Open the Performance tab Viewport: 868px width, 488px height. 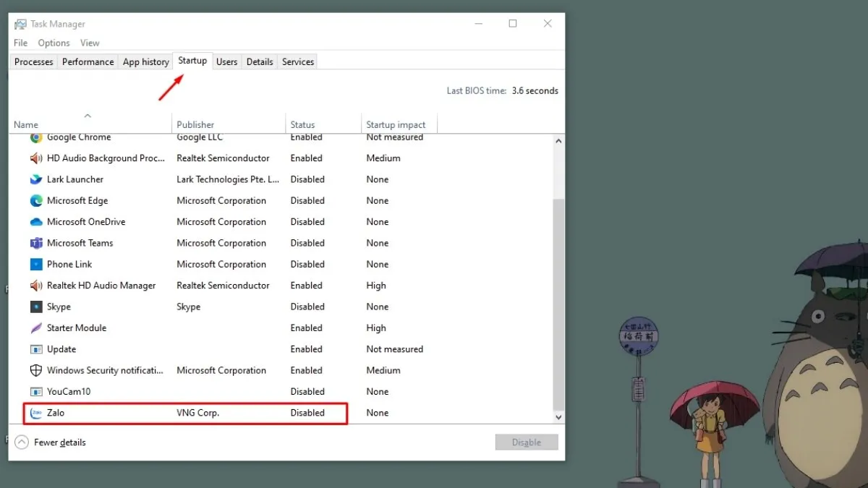click(87, 61)
